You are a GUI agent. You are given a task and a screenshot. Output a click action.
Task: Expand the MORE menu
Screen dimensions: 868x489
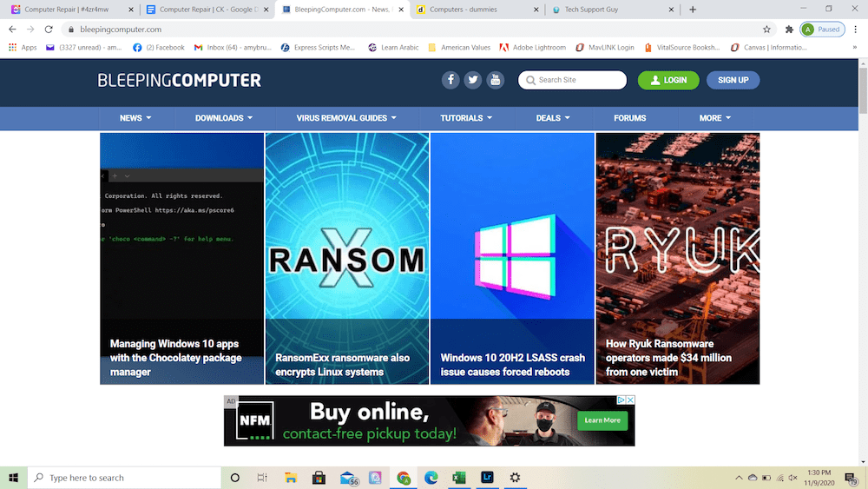(x=714, y=118)
